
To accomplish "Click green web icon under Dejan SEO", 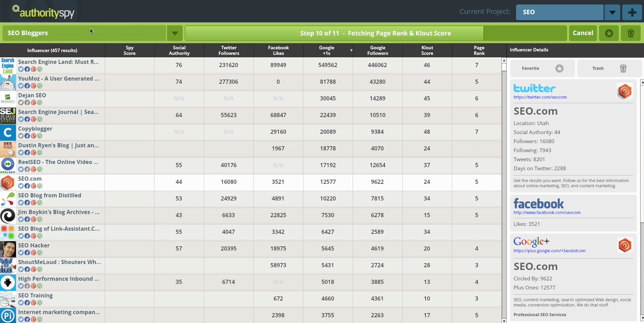I will coord(40,103).
